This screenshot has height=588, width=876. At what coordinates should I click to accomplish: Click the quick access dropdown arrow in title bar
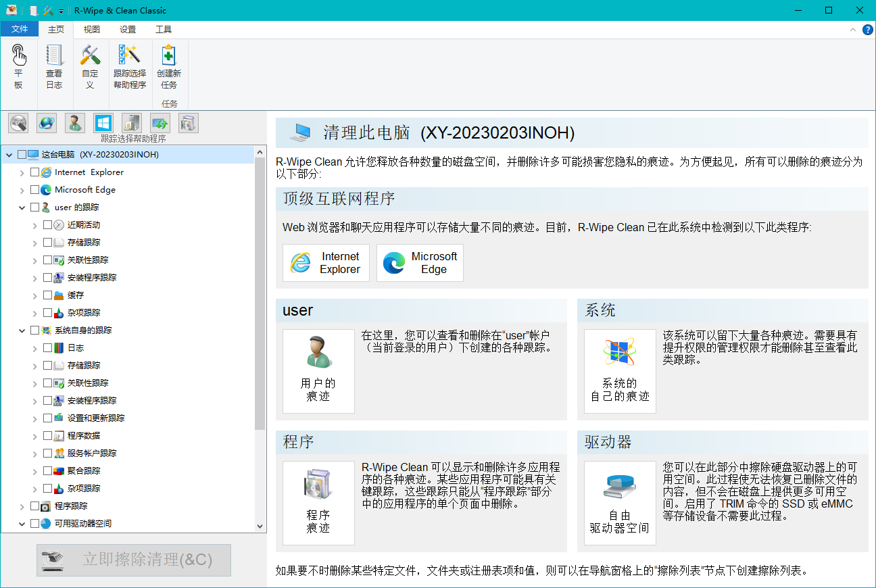62,11
